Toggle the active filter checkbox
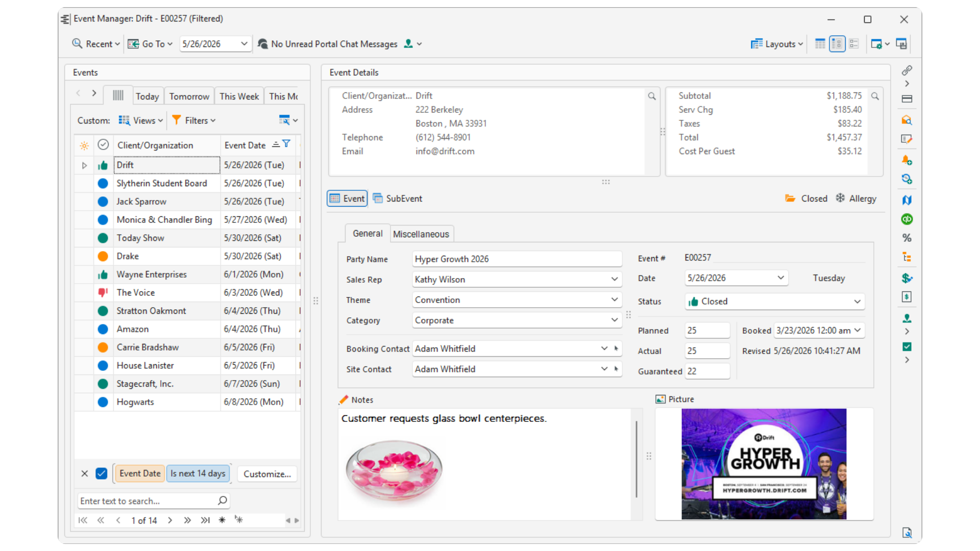Image resolution: width=980 pixels, height=551 pixels. (x=102, y=473)
